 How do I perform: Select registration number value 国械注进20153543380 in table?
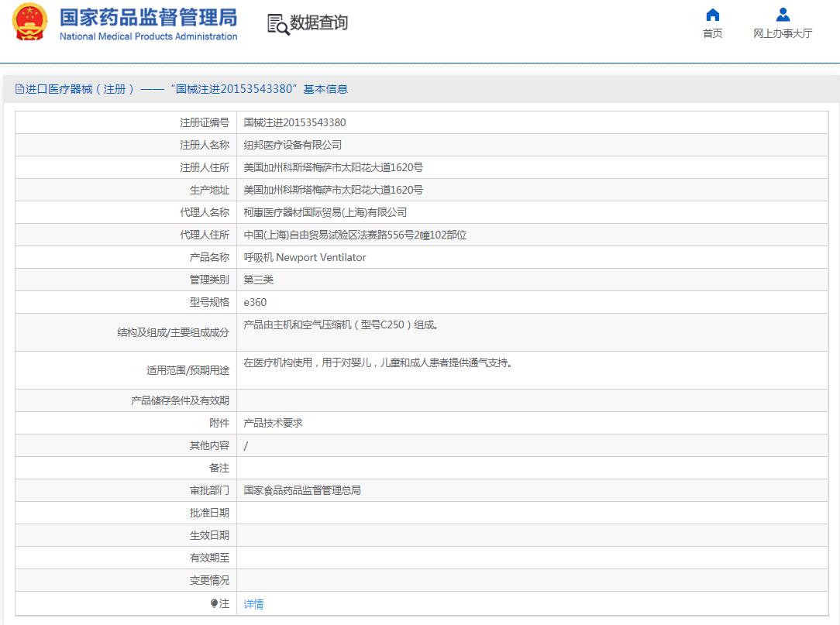[x=294, y=122]
